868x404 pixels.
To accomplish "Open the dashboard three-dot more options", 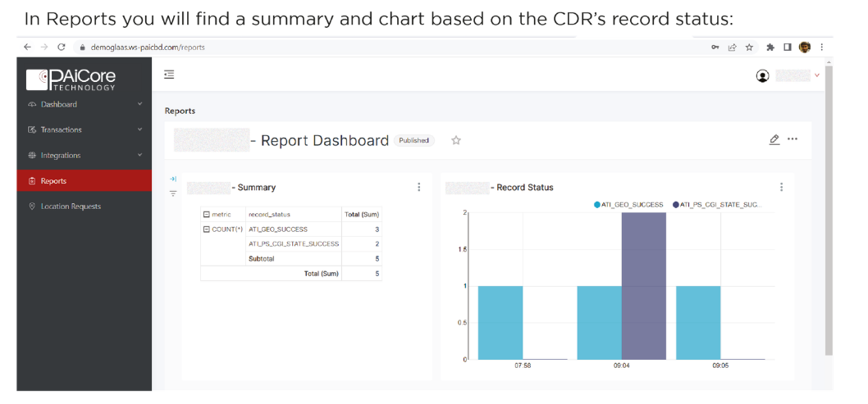I will pyautogui.click(x=793, y=139).
